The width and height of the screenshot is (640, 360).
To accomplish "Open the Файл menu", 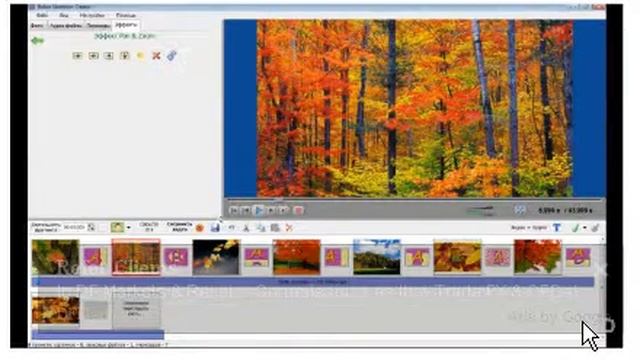I will pyautogui.click(x=42, y=15).
